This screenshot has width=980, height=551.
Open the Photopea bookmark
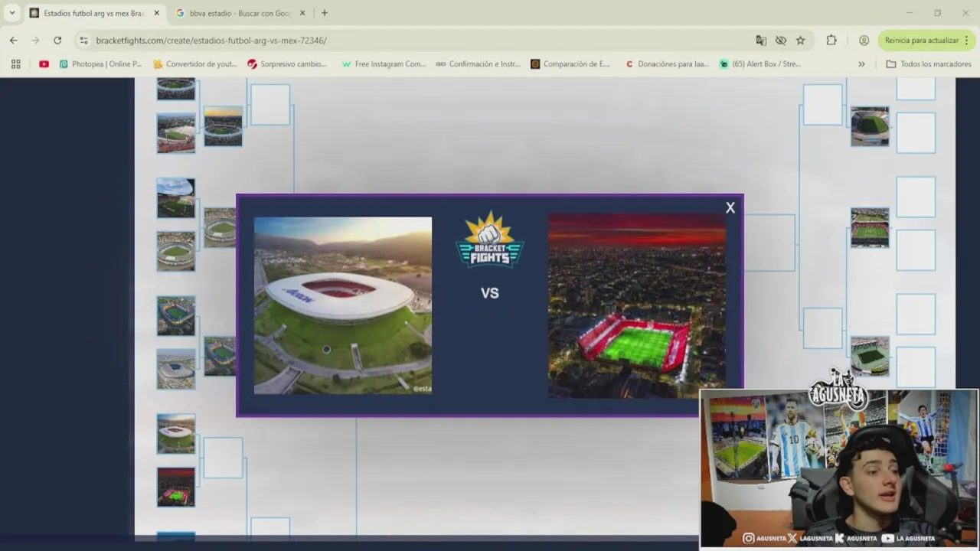[x=100, y=64]
